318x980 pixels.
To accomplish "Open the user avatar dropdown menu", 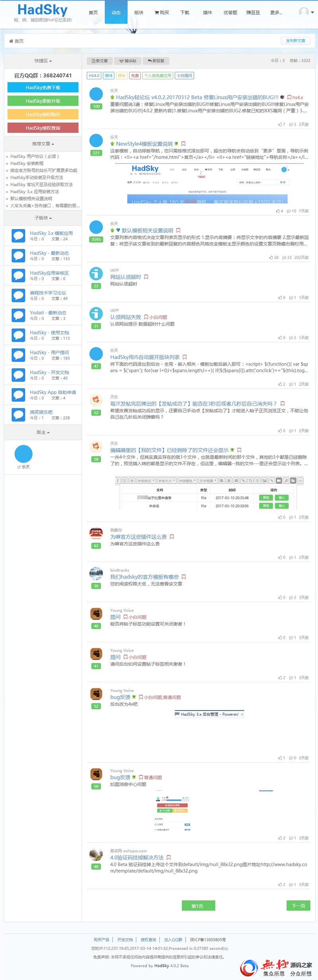I will [306, 12].
